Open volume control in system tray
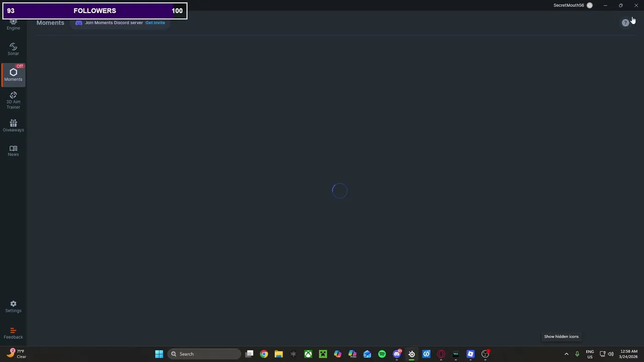 tap(611, 354)
